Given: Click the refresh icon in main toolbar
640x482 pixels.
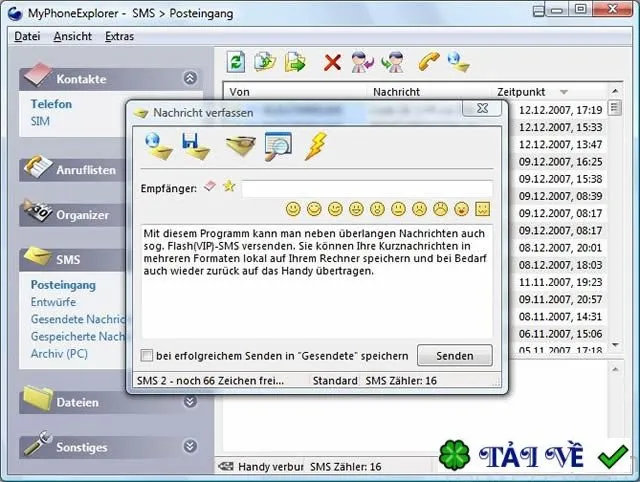Looking at the screenshot, I should click(x=236, y=62).
